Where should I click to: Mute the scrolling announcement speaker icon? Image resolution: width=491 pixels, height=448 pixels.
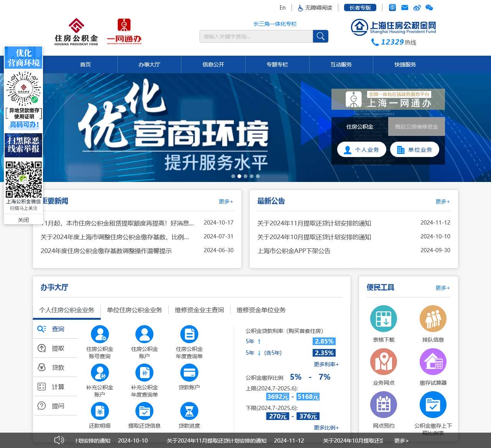[59, 440]
